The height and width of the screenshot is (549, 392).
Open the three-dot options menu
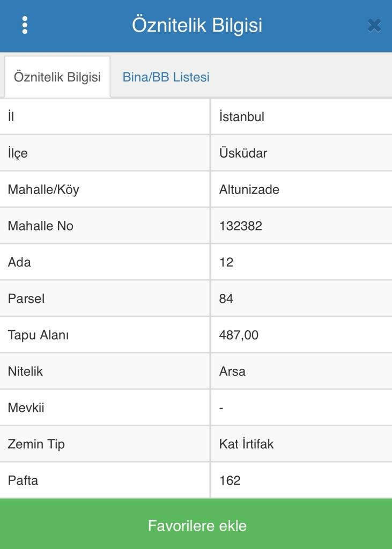click(x=25, y=25)
